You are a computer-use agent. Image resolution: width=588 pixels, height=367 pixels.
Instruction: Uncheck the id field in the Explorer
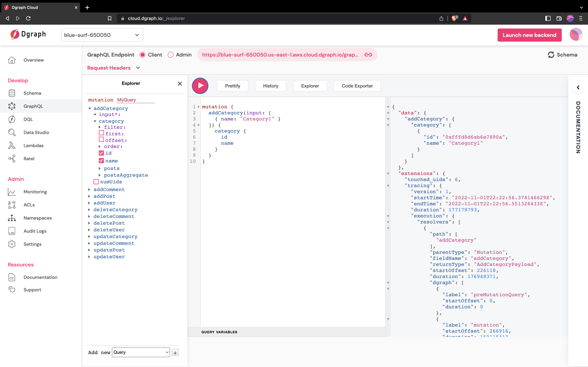coord(101,153)
